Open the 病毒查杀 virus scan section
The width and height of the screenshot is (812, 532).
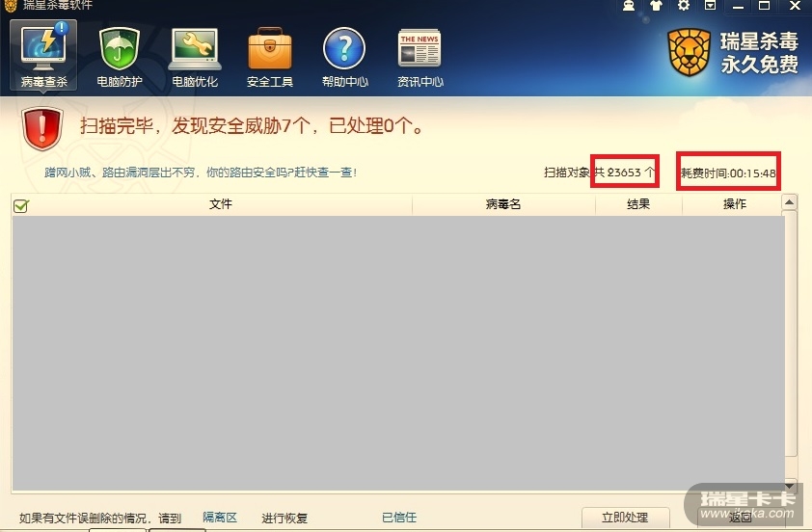click(43, 55)
